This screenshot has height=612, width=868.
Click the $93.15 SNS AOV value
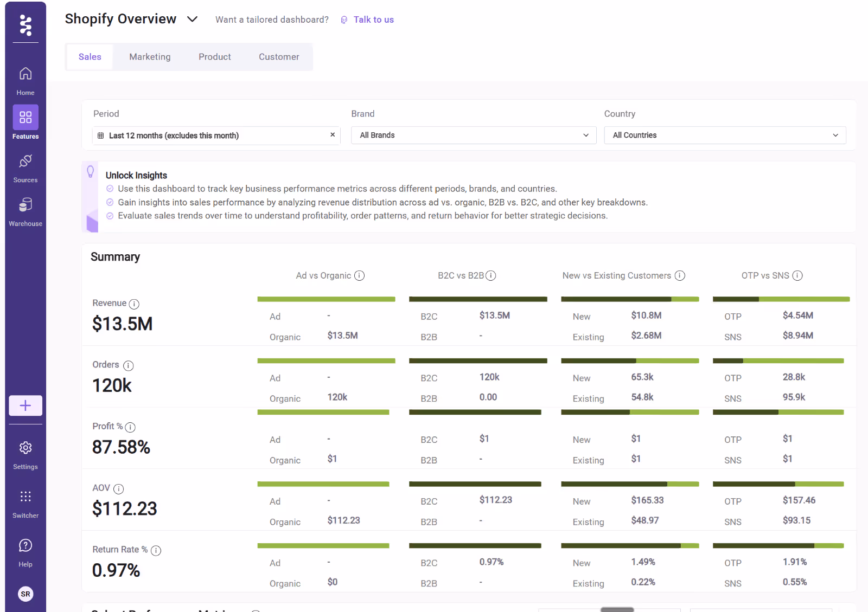point(796,520)
